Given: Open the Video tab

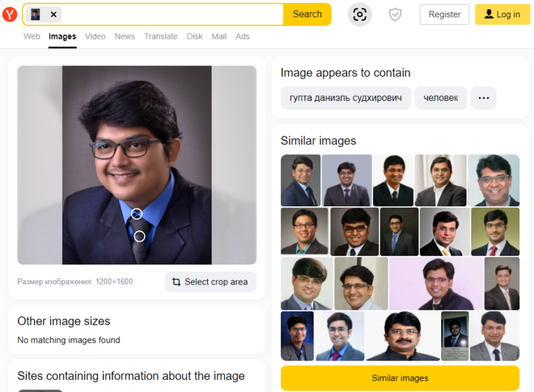Looking at the screenshot, I should [95, 36].
